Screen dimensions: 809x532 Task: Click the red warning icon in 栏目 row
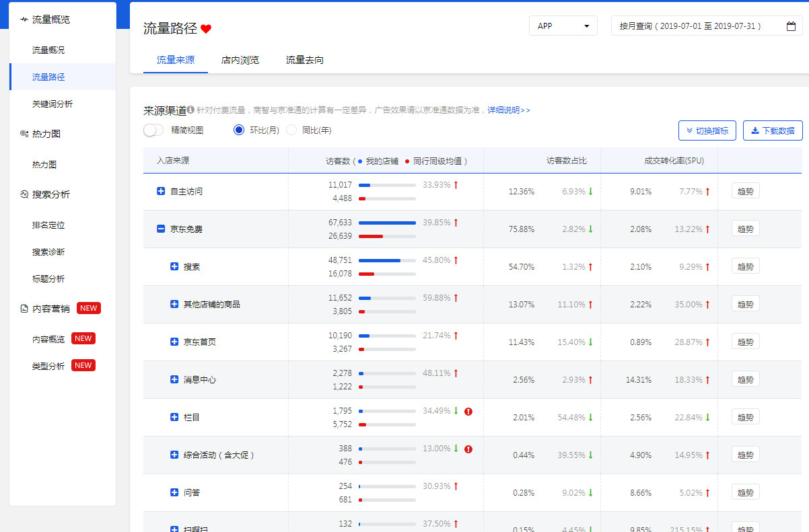click(468, 412)
